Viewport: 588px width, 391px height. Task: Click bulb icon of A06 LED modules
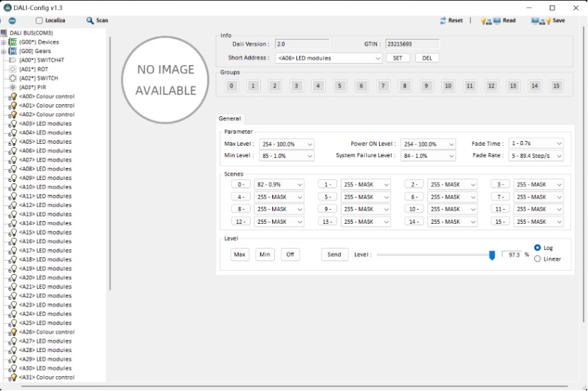click(x=13, y=151)
